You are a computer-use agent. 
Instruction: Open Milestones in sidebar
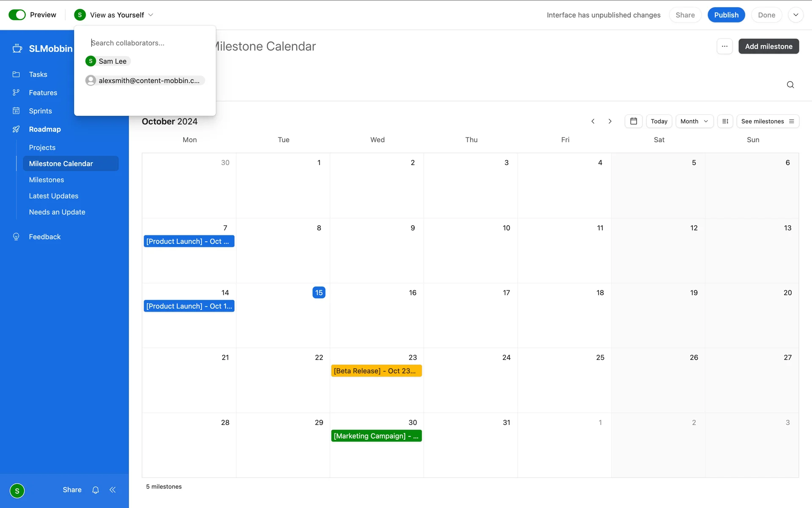[x=47, y=180]
